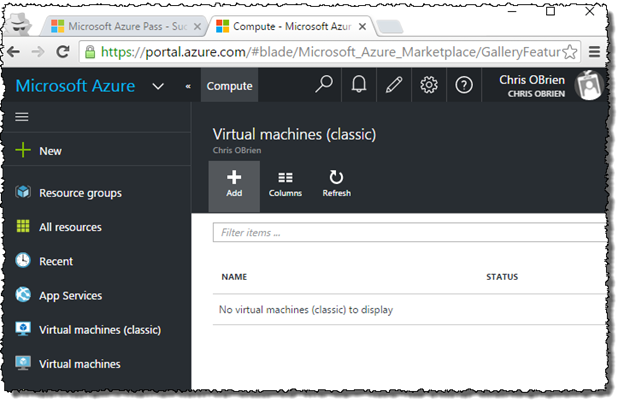Viewport: 624px width, 409px height.
Task: Open portal settings gear icon
Action: tap(429, 84)
